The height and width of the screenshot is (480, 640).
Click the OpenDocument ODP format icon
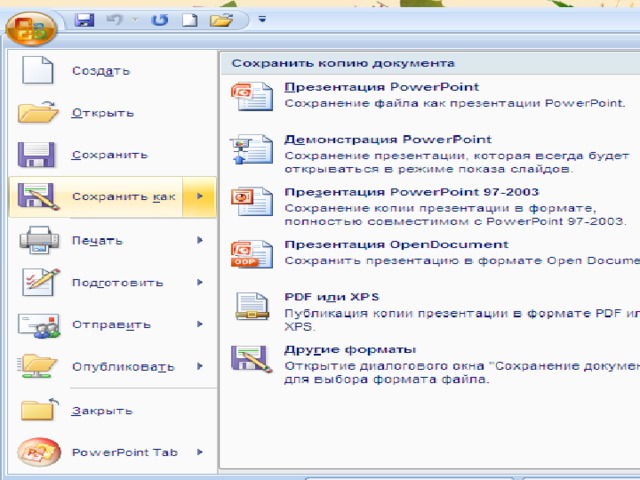251,254
